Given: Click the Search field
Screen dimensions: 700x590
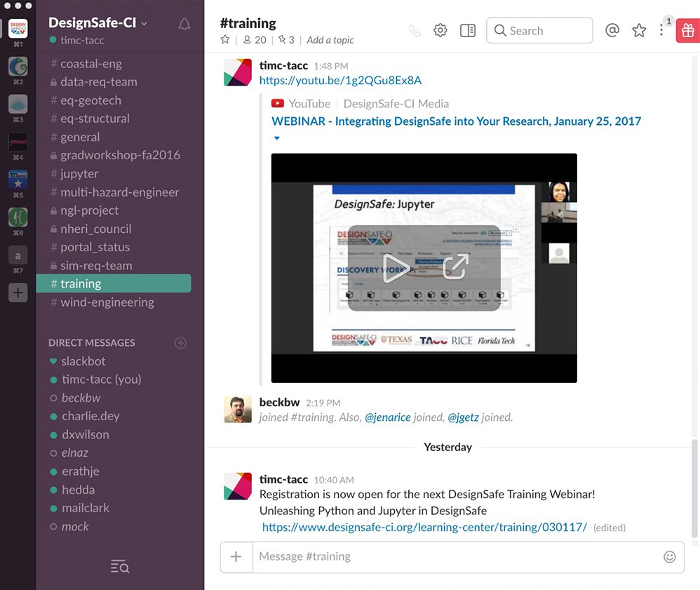Looking at the screenshot, I should 539,30.
